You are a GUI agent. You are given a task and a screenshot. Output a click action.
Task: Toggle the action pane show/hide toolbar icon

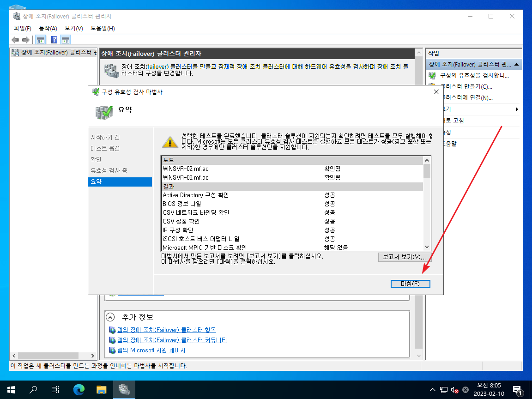[66, 40]
